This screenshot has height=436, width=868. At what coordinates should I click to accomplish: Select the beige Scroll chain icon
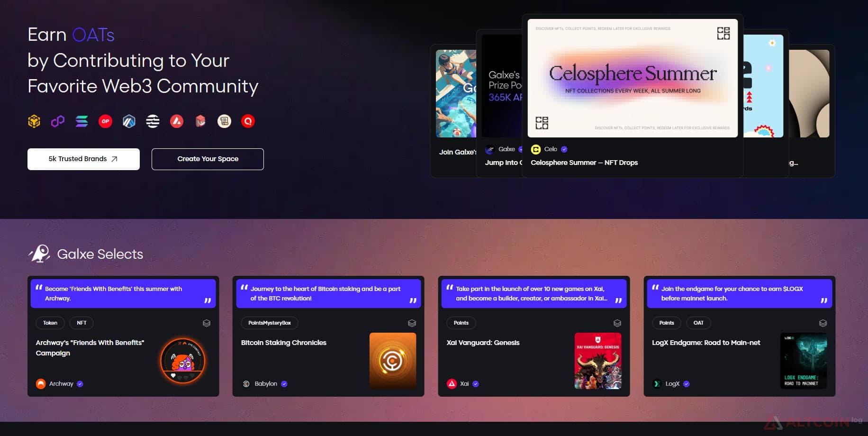[x=224, y=121]
